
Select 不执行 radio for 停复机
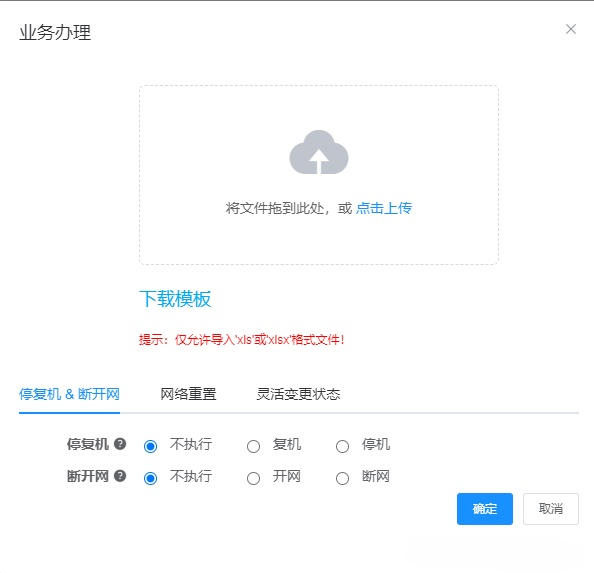coord(150,446)
